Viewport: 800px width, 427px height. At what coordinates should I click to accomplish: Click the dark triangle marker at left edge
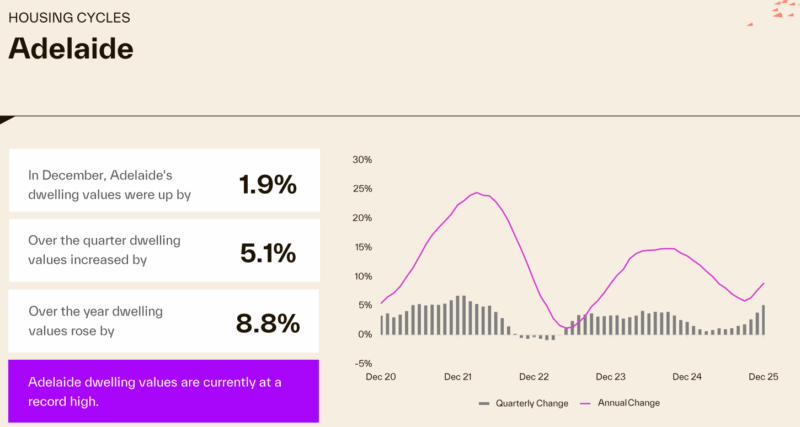click(5, 119)
